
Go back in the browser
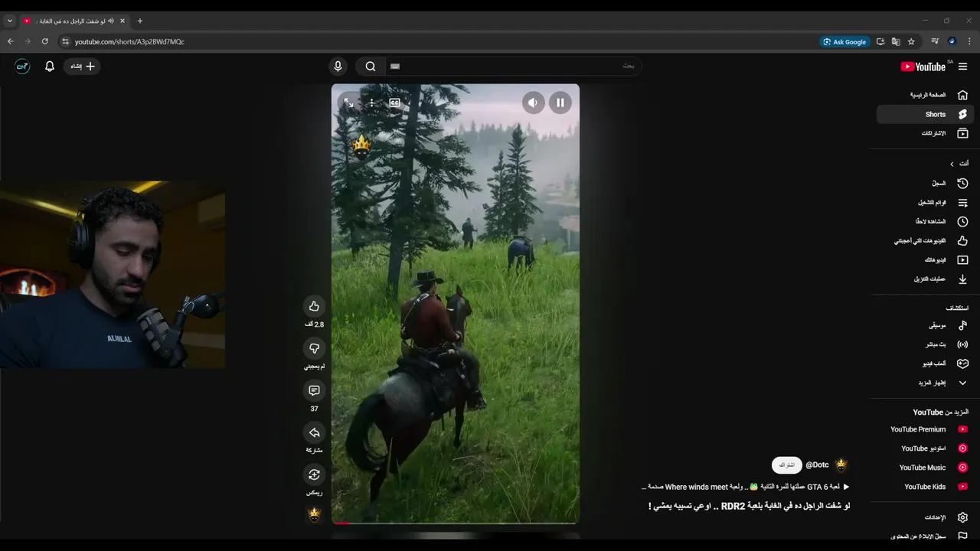[x=10, y=41]
